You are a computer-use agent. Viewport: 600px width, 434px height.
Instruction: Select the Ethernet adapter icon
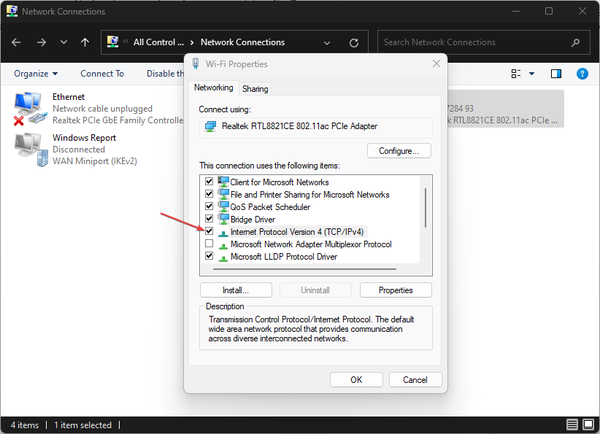(28, 108)
